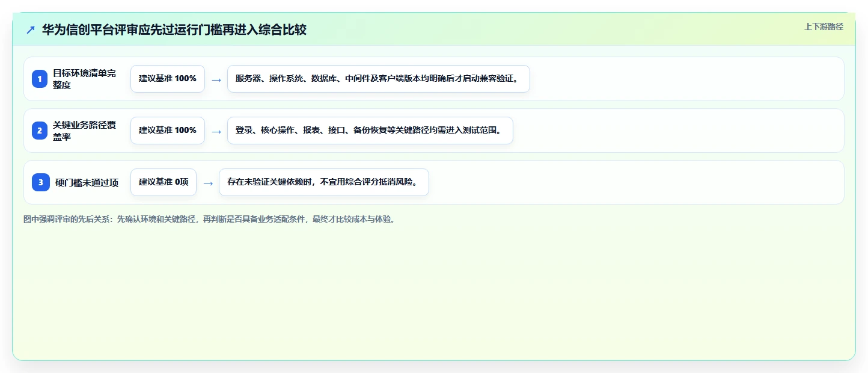The width and height of the screenshot is (868, 373).
Task: Click the 关键业务路径覆盖率 label
Action: point(85,131)
